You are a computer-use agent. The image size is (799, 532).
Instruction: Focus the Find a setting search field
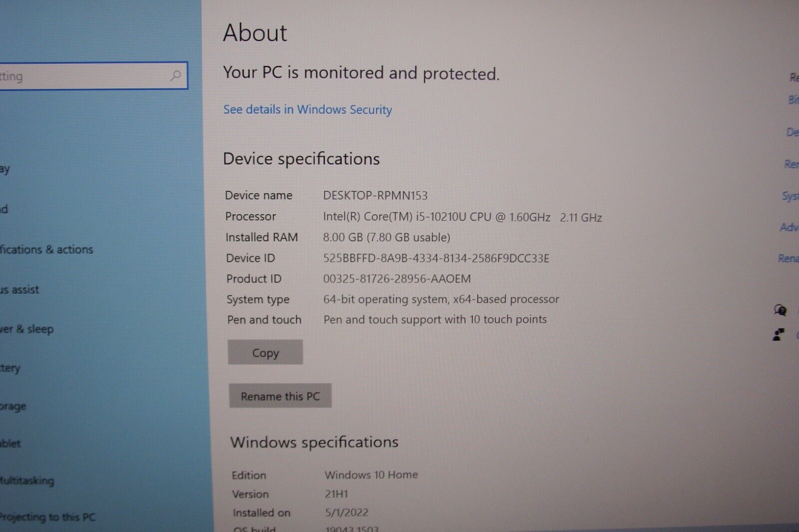93,76
